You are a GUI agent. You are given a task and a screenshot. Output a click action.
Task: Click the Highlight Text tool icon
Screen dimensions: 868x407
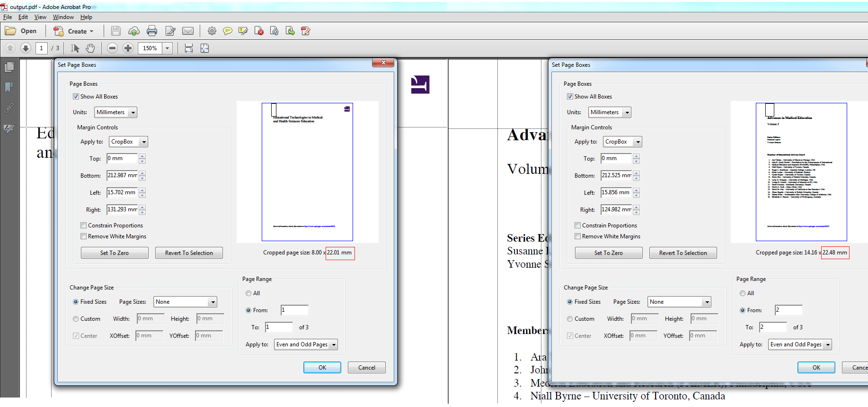243,31
